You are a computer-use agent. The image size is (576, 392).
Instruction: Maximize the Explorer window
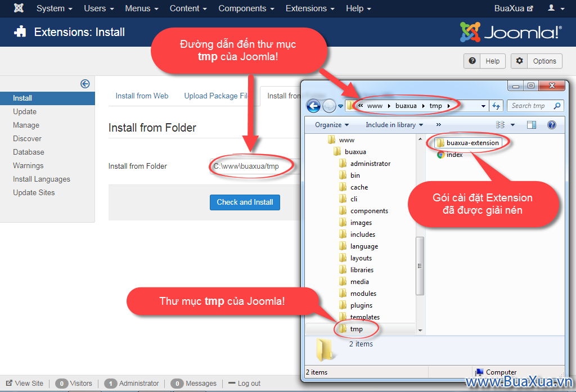(531, 85)
